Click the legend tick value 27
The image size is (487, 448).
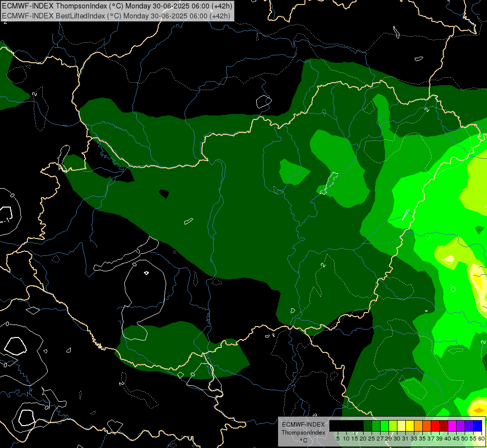tap(380, 439)
